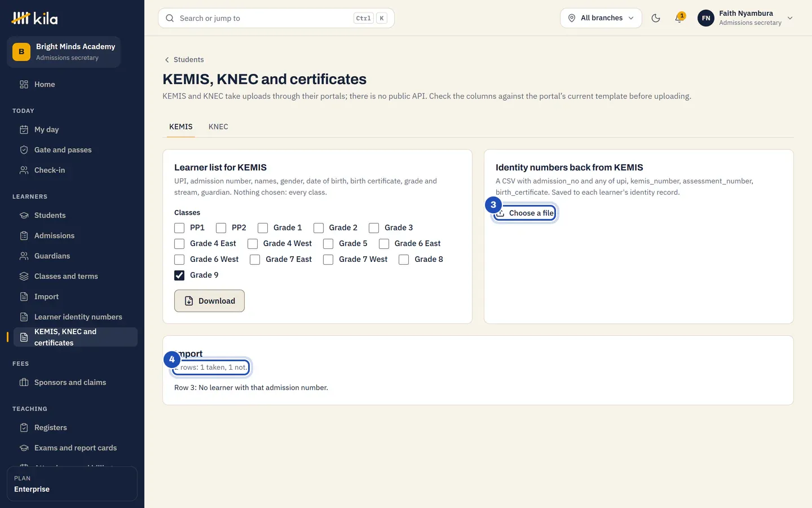The height and width of the screenshot is (508, 812).
Task: Click the Import document icon
Action: [24, 296]
